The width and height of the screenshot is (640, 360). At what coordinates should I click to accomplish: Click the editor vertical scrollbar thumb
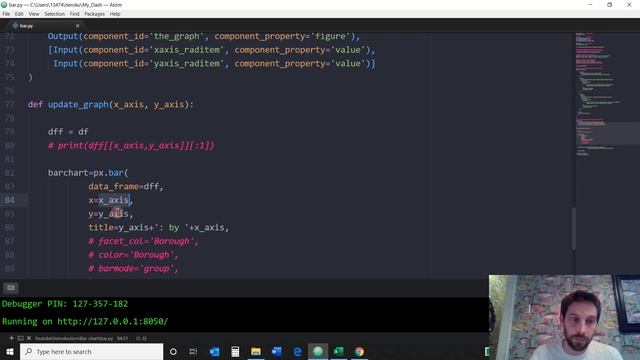(x=573, y=229)
